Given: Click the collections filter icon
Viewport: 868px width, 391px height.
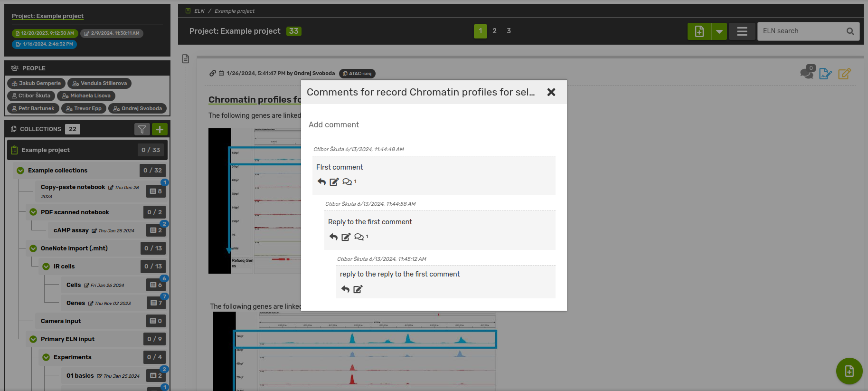Looking at the screenshot, I should tap(142, 129).
